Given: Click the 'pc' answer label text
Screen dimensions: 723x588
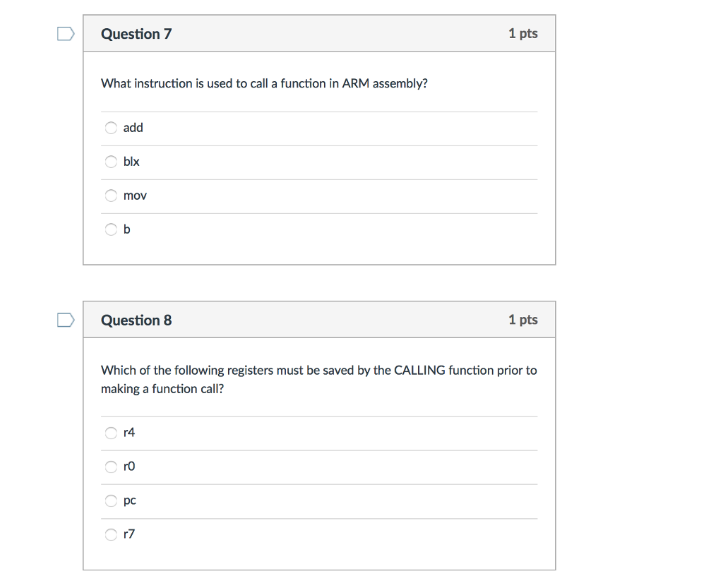Looking at the screenshot, I should tap(130, 501).
